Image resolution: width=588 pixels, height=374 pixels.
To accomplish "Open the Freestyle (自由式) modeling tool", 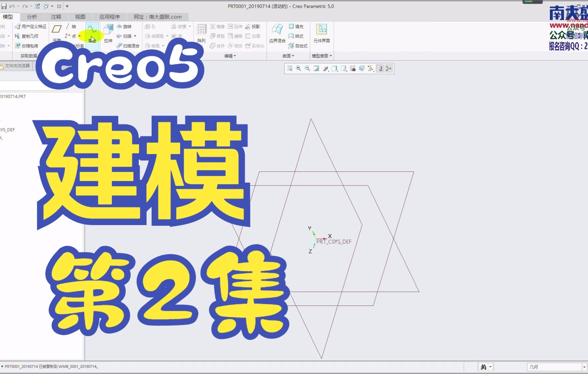I will point(298,46).
